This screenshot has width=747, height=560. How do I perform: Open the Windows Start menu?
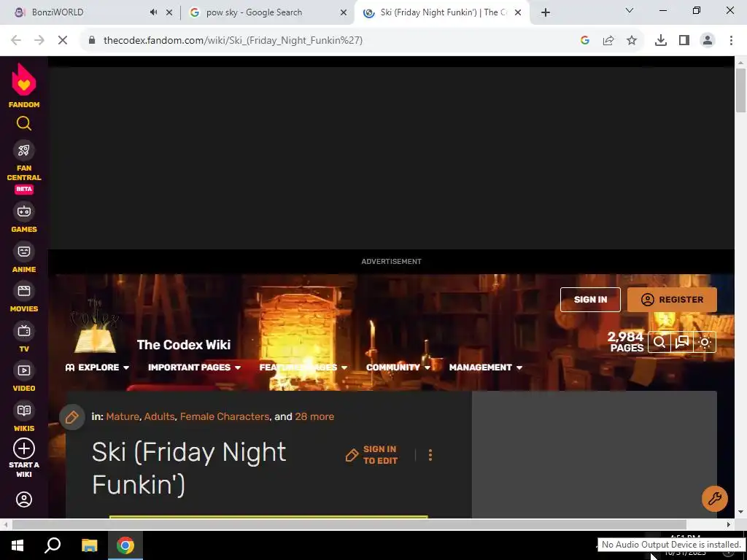tap(18, 545)
